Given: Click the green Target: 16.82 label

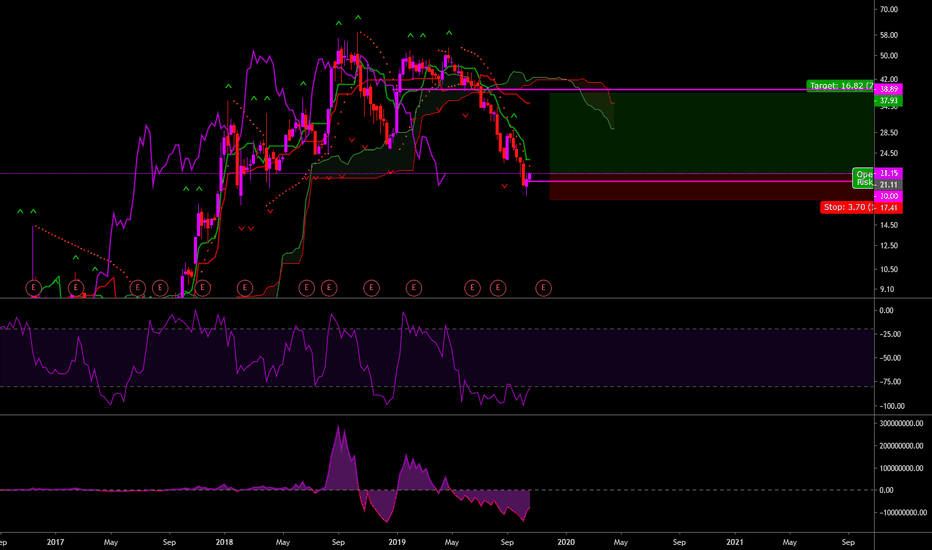Looking at the screenshot, I should (840, 86).
